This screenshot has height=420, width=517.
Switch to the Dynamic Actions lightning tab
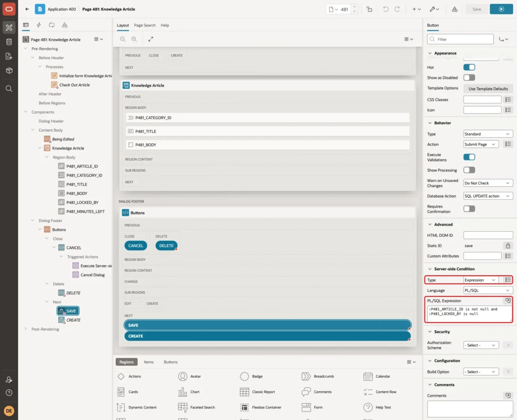click(38, 25)
